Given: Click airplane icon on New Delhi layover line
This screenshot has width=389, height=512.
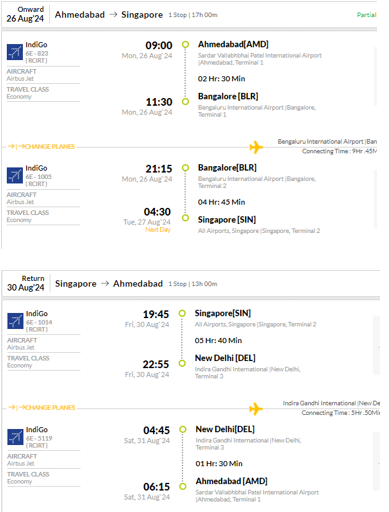Looking at the screenshot, I should pyautogui.click(x=256, y=409).
